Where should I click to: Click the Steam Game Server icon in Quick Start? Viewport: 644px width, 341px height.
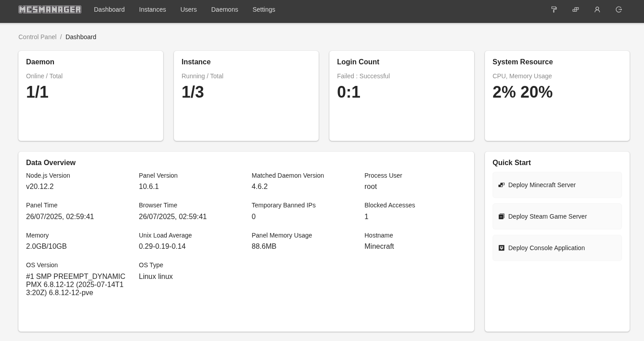point(502,216)
